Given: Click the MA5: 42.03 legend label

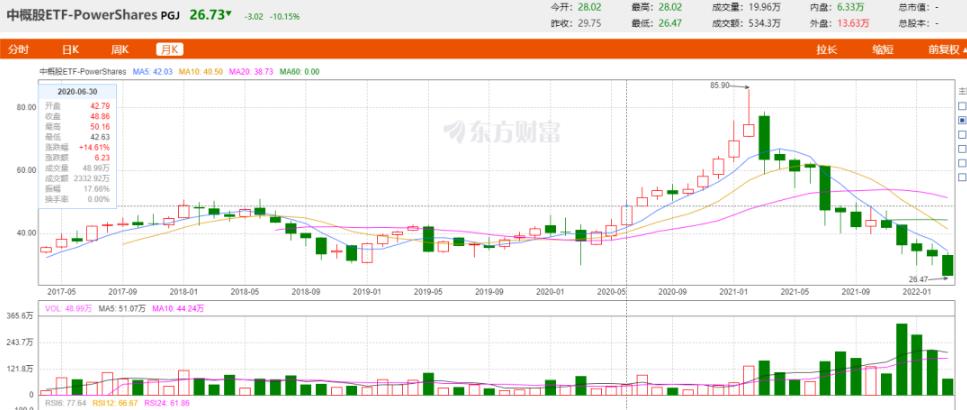Looking at the screenshot, I should coord(152,72).
